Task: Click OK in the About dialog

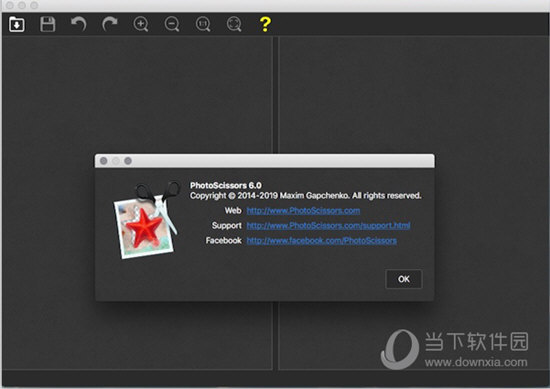Action: (x=404, y=279)
